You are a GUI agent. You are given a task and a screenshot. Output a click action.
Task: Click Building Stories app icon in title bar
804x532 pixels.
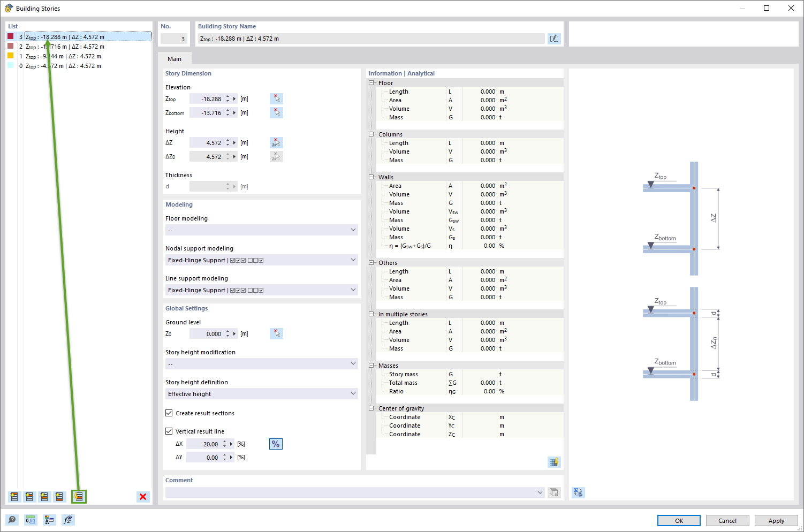click(x=9, y=8)
